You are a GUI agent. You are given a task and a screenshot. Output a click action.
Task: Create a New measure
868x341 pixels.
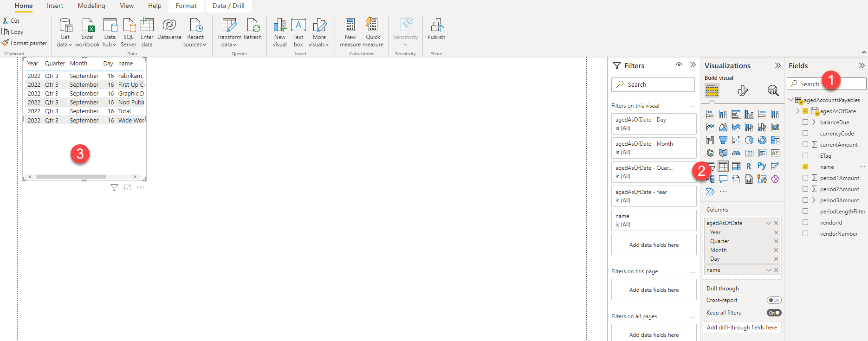(x=350, y=32)
